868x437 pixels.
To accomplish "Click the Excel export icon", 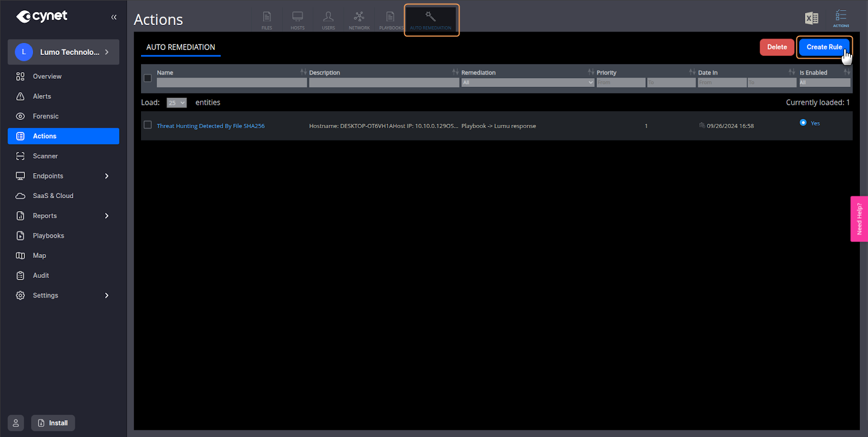I will coord(812,18).
